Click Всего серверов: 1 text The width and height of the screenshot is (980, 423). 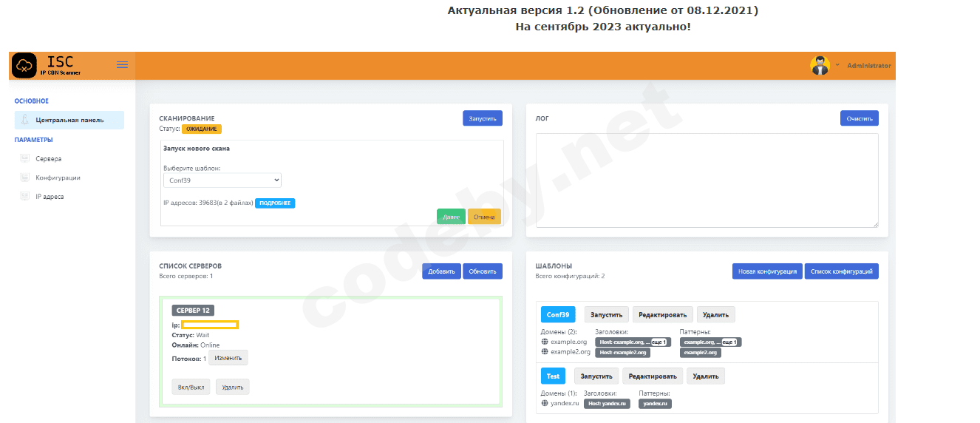coord(186,276)
